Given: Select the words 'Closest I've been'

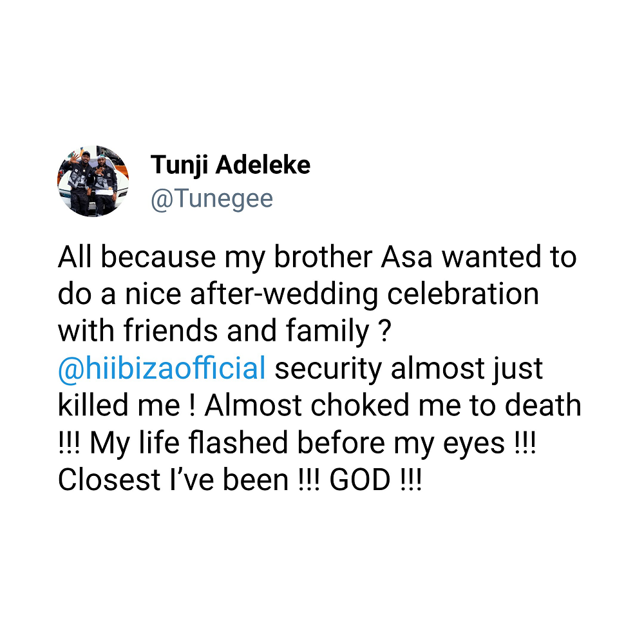Looking at the screenshot, I should click(x=173, y=480).
